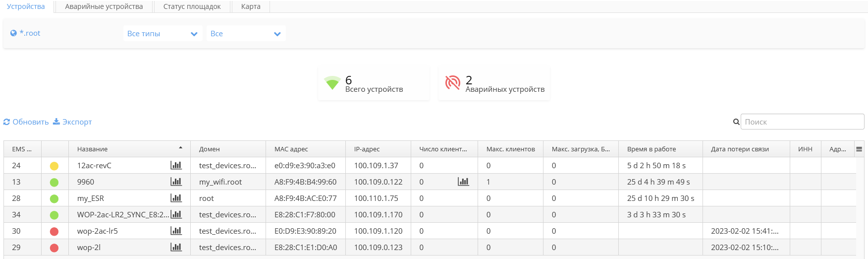Open the 'Все типы' device type dropdown
The height and width of the screenshot is (259, 868).
point(163,34)
